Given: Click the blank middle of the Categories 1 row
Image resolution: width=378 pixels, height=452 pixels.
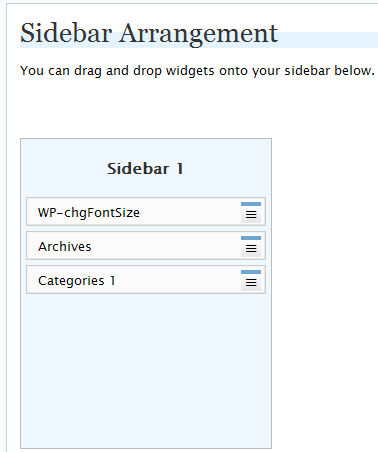Looking at the screenshot, I should point(177,280).
